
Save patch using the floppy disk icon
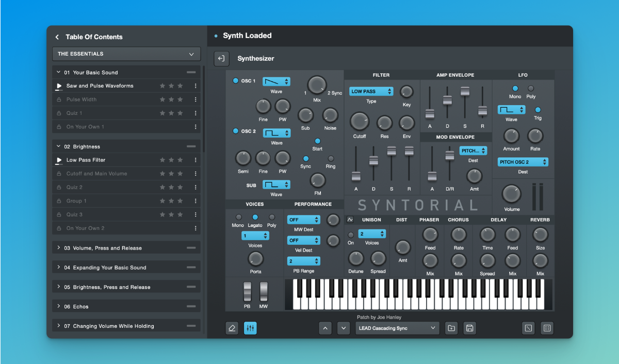(x=469, y=328)
